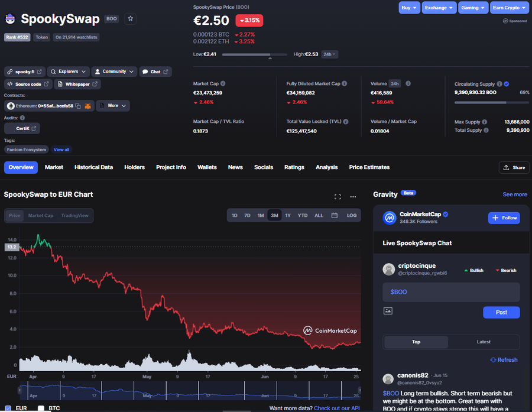Add SpookySwap to watchlist via star icon
The width and height of the screenshot is (532, 412).
(x=130, y=19)
